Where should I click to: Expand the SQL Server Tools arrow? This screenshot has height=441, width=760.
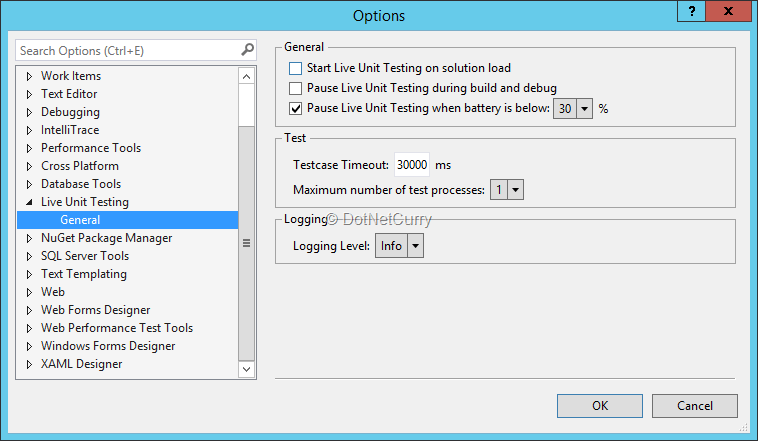[x=29, y=256]
